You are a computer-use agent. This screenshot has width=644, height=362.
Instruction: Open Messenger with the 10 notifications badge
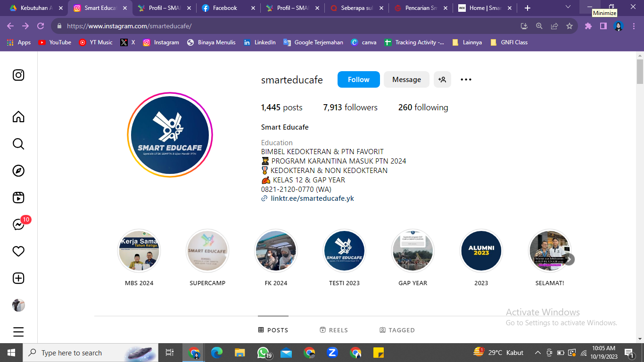pos(18,225)
